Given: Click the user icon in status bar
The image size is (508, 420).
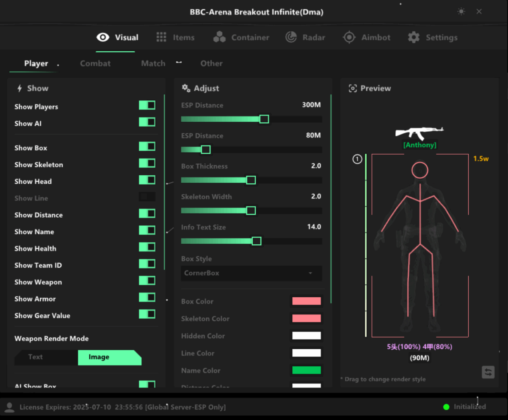Looking at the screenshot, I should tap(9, 407).
